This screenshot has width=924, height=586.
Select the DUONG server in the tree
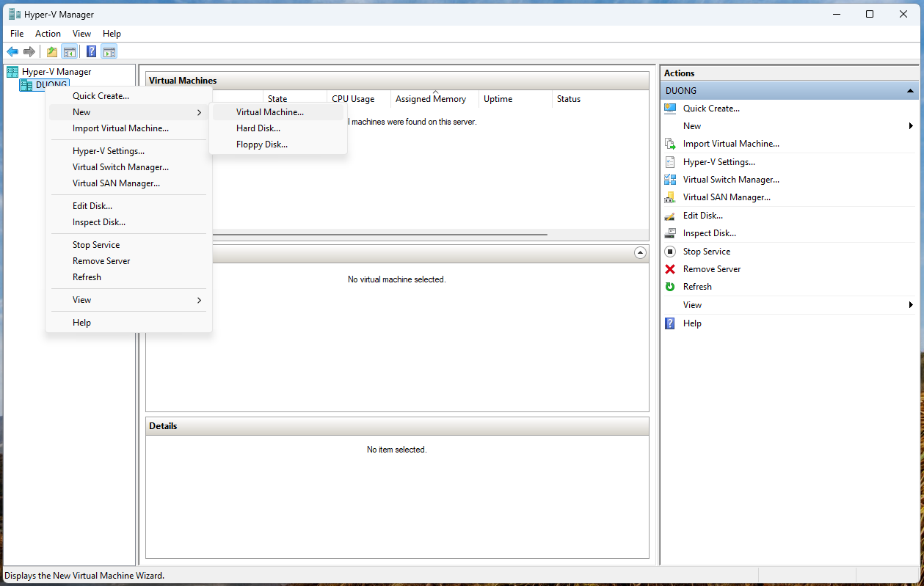(44, 85)
